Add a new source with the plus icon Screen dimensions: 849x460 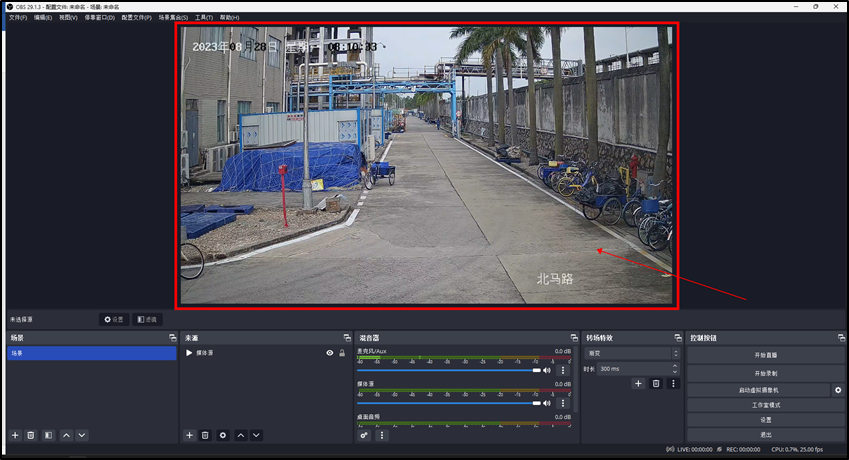pos(189,435)
